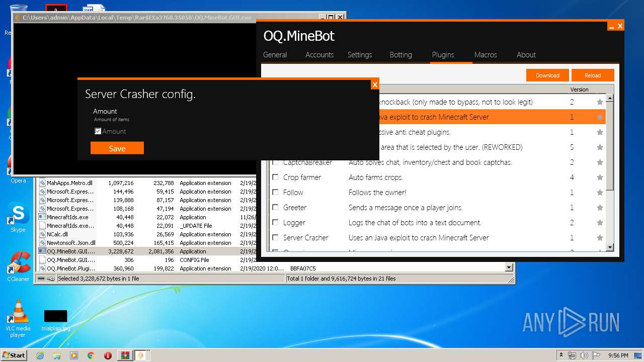Select the trialplan.jpg desktop file
644x362 pixels.
(55, 320)
